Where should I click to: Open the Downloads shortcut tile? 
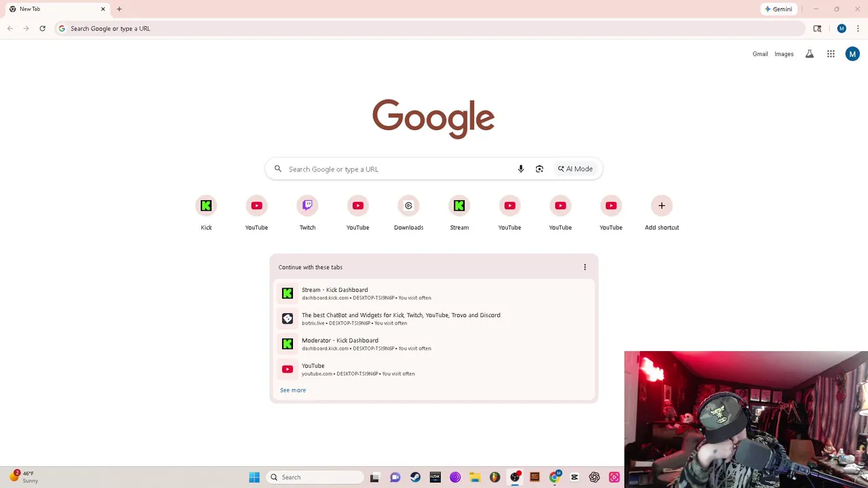408,213
